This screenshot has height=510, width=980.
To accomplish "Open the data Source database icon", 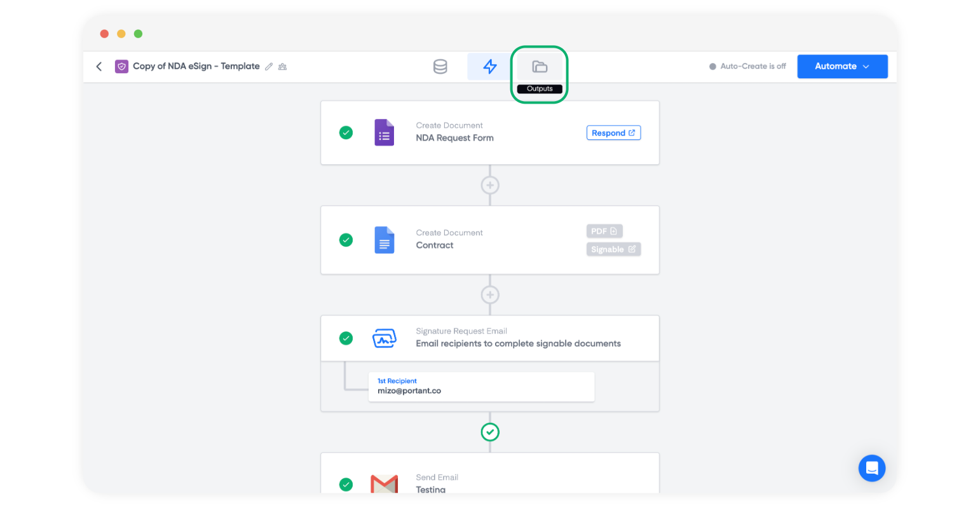I will (440, 67).
